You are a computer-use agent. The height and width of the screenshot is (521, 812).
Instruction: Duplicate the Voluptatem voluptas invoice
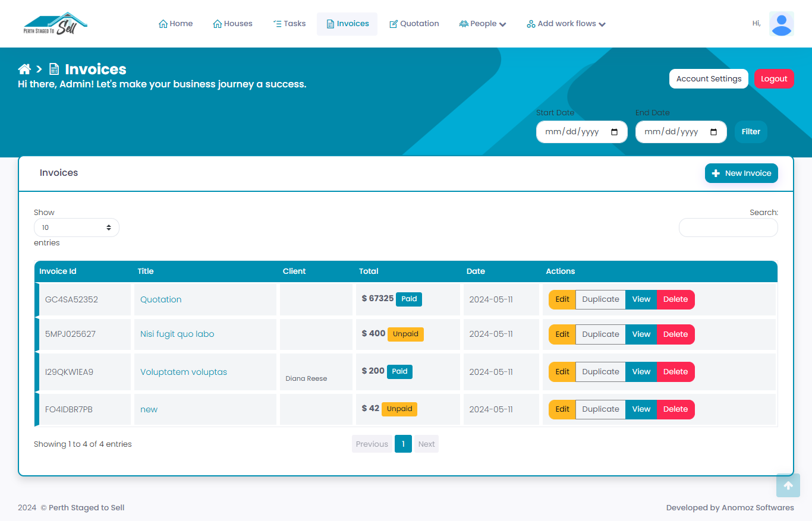pos(600,372)
